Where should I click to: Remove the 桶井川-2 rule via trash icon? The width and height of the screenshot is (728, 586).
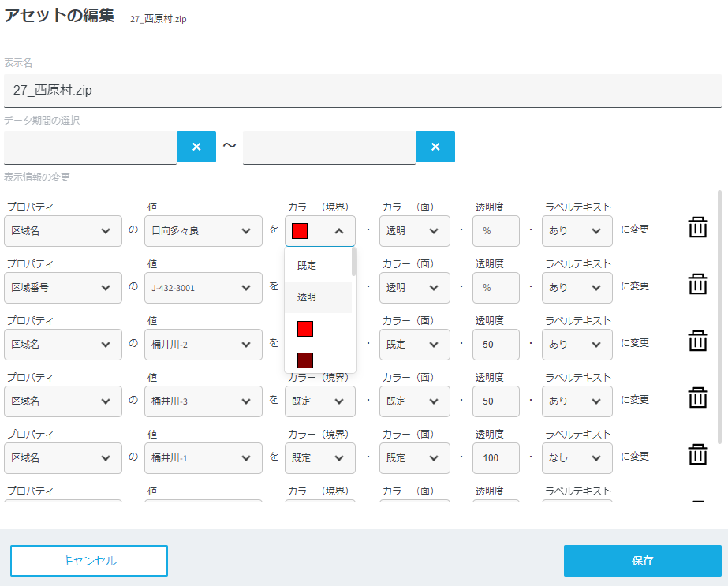[697, 342]
